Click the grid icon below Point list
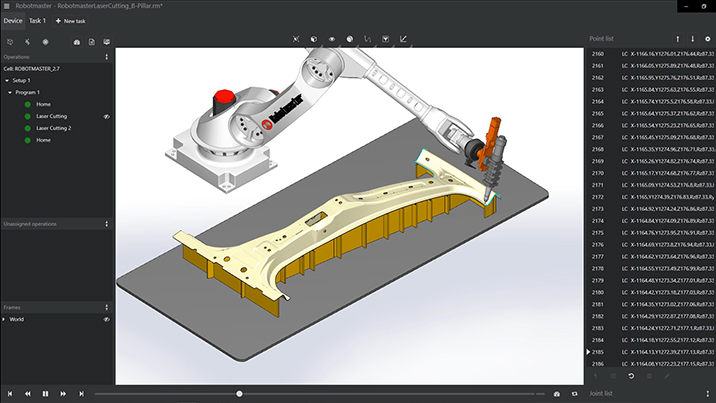 [613, 376]
